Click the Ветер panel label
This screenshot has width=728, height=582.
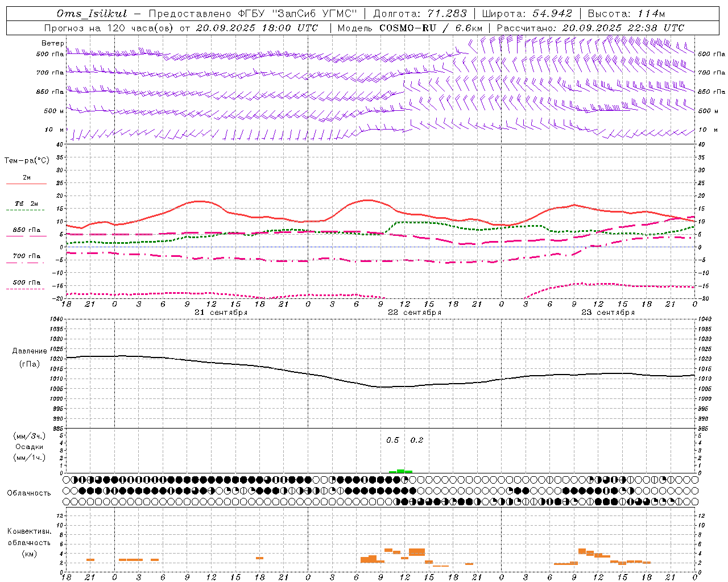tap(53, 43)
